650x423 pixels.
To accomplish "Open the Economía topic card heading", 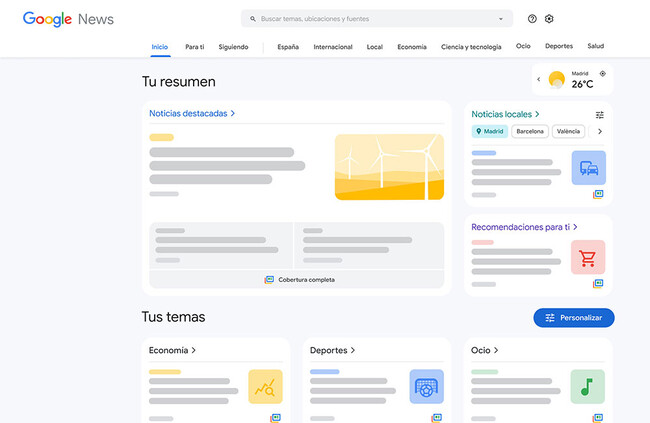I will (x=172, y=350).
